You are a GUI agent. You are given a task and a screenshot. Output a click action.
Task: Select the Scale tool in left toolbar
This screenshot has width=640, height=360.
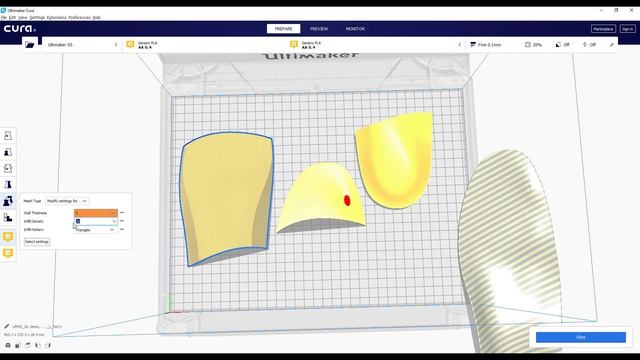(8, 152)
